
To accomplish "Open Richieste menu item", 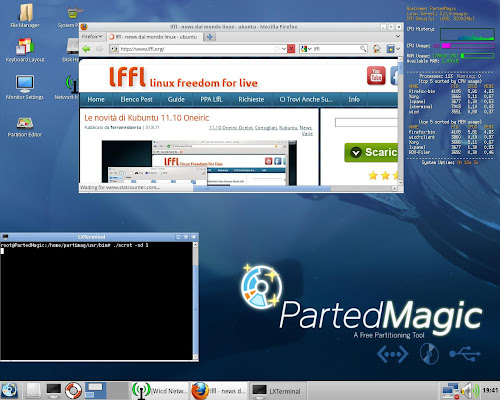I will point(251,99).
